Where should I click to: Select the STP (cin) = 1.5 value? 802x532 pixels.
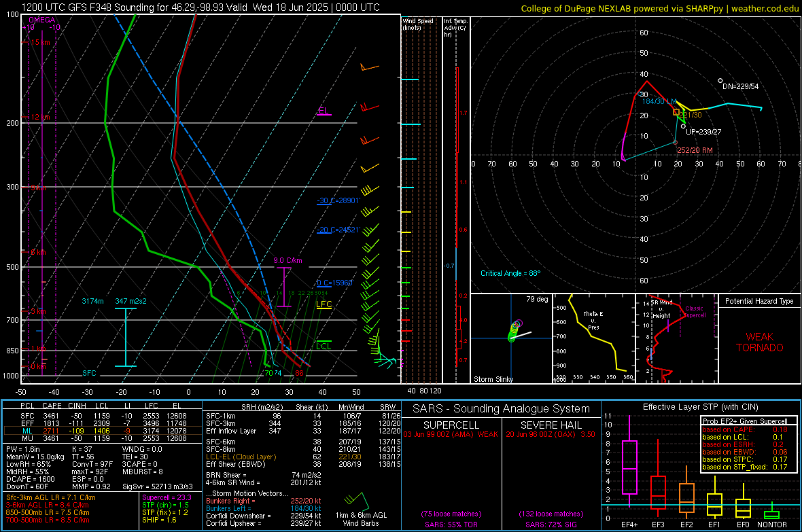[x=165, y=506]
